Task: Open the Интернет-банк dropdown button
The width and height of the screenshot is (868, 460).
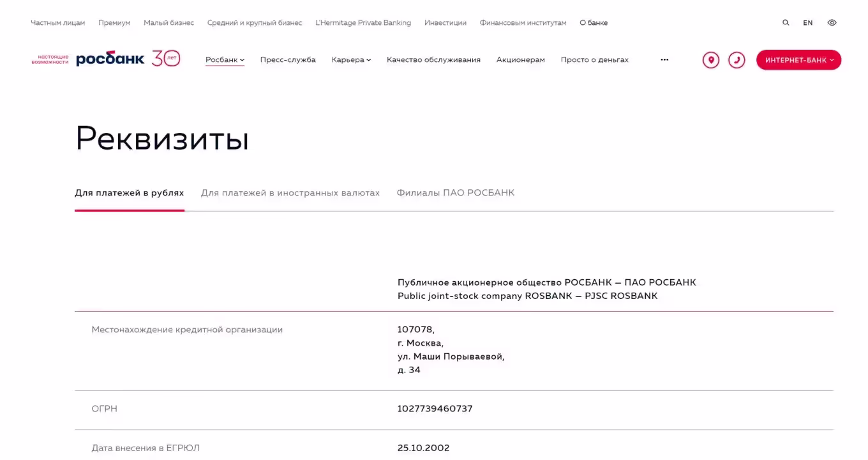Action: pyautogui.click(x=798, y=60)
